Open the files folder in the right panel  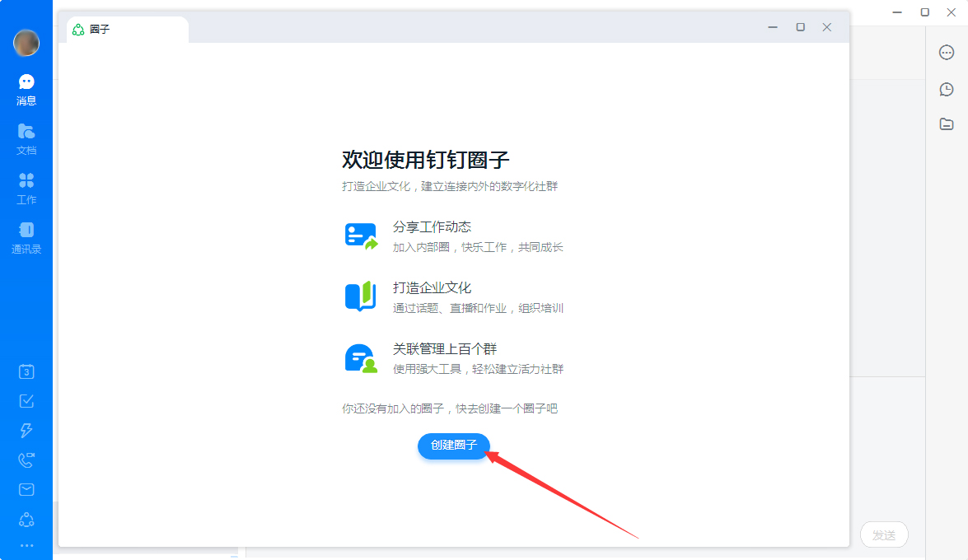click(946, 124)
